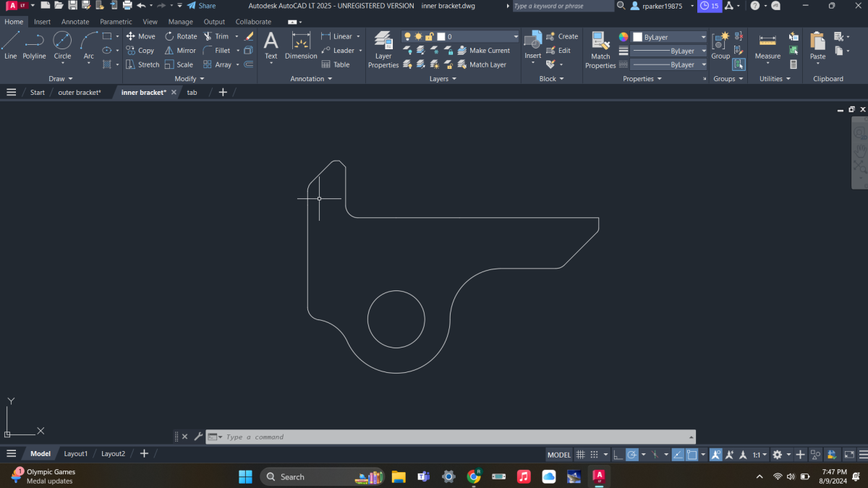Click the Undo arrow in quick access
Screen dimensions: 868x488
pos(142,5)
